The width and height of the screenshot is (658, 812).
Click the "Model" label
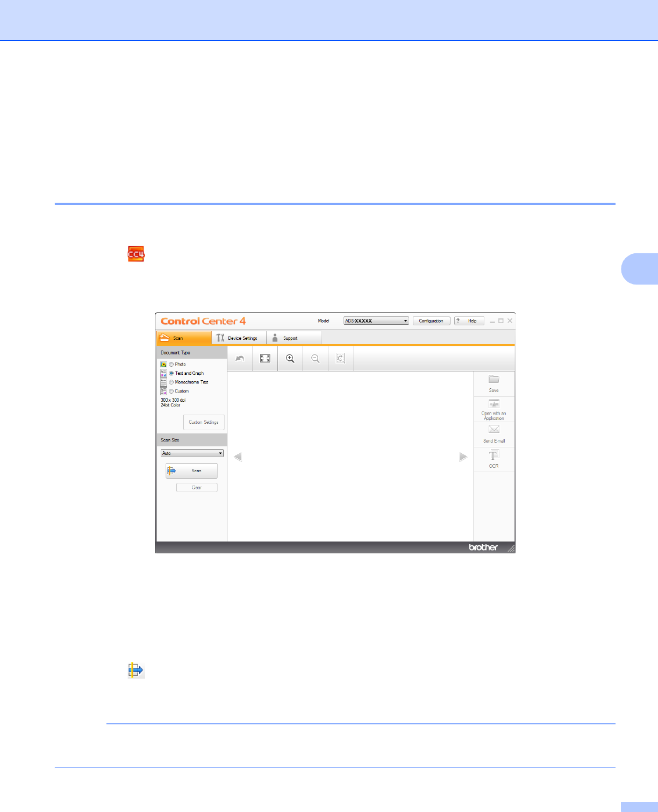coord(324,320)
